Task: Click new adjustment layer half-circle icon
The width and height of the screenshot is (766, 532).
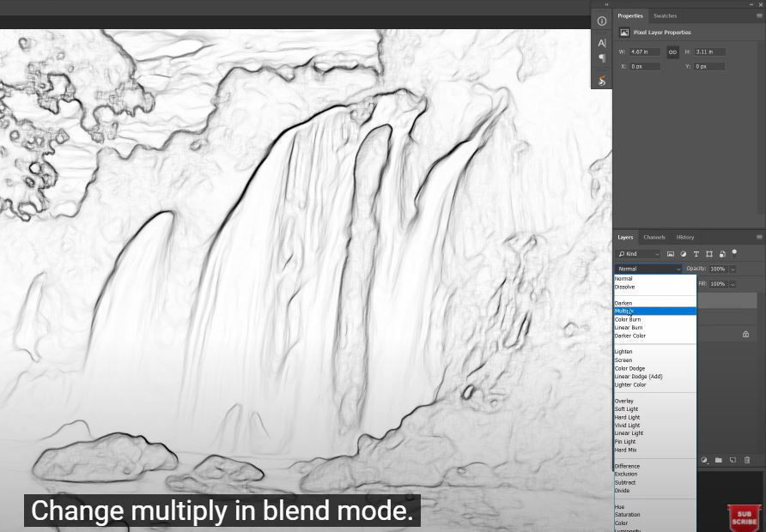Action: pyautogui.click(x=704, y=460)
